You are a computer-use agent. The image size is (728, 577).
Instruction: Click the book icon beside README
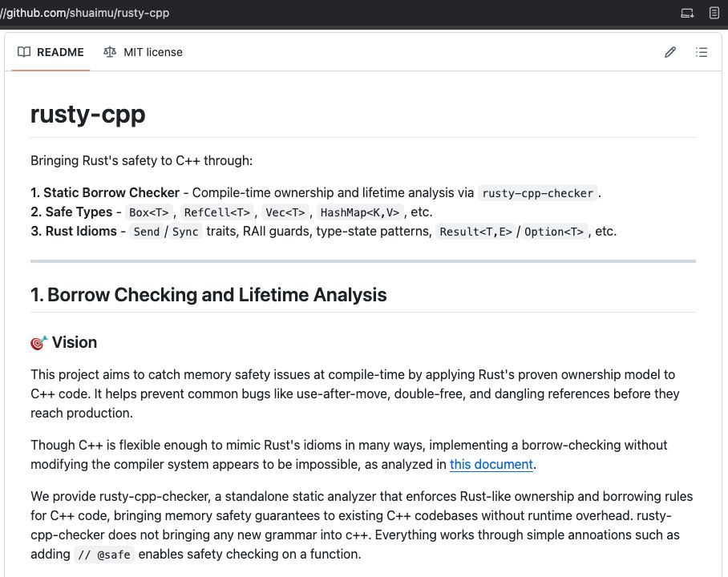(x=24, y=52)
